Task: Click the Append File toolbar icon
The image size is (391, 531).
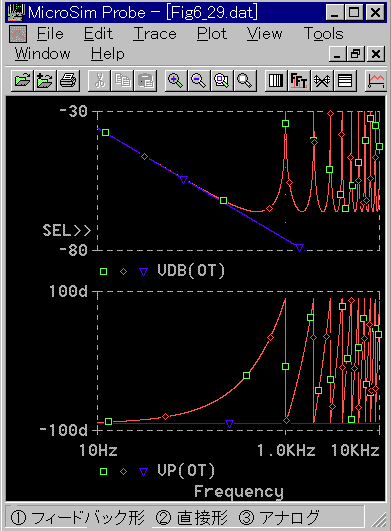Action: click(x=45, y=81)
